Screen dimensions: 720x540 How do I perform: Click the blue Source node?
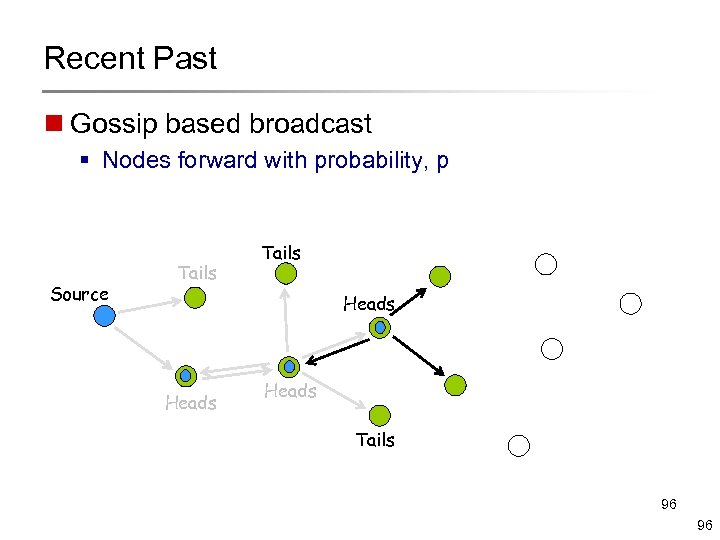(104, 316)
